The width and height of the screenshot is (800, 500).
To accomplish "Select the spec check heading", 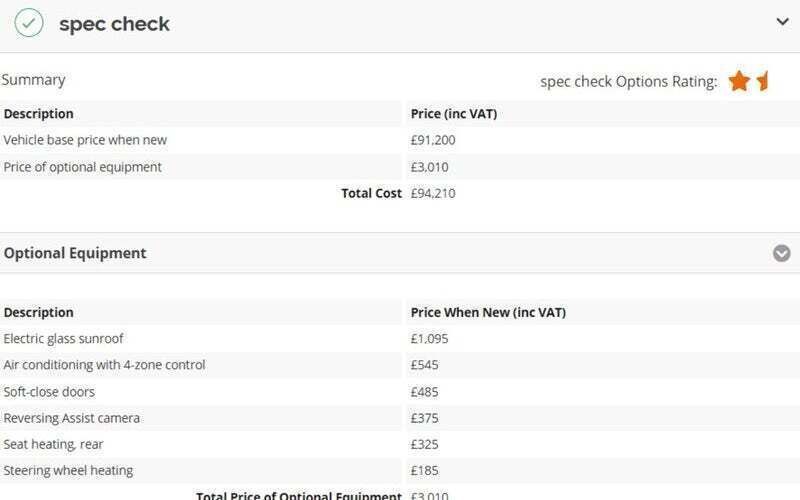I will 114,24.
